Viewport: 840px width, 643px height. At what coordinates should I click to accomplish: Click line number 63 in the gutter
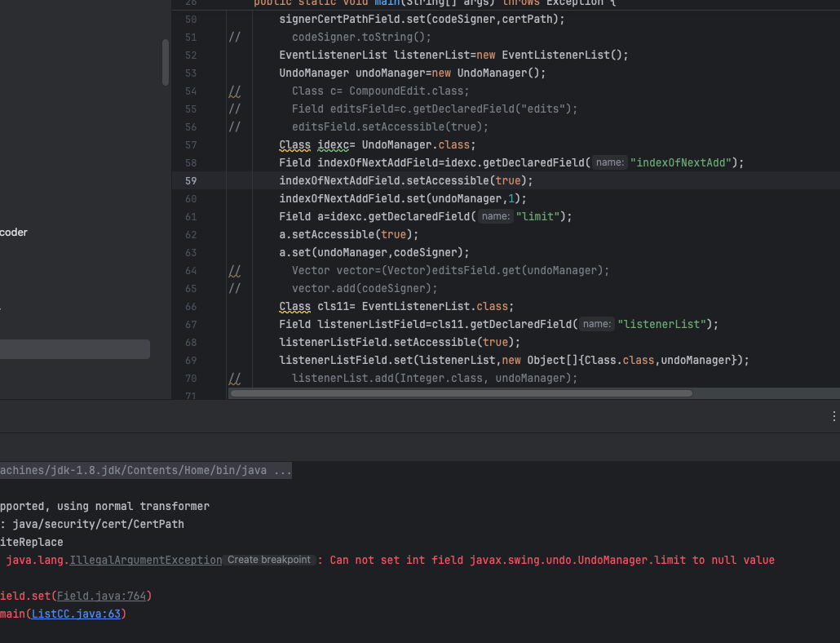click(191, 252)
